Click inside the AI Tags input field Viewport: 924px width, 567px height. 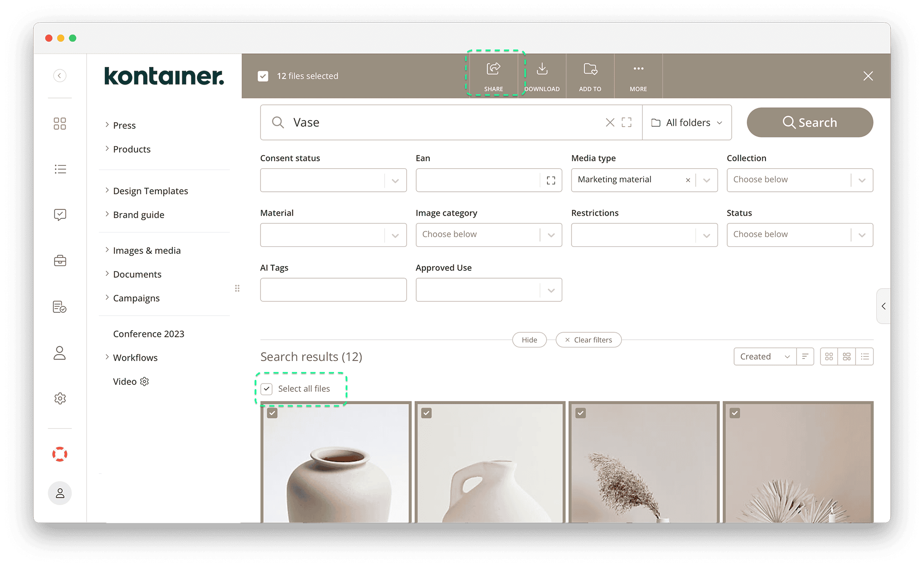[x=333, y=290]
